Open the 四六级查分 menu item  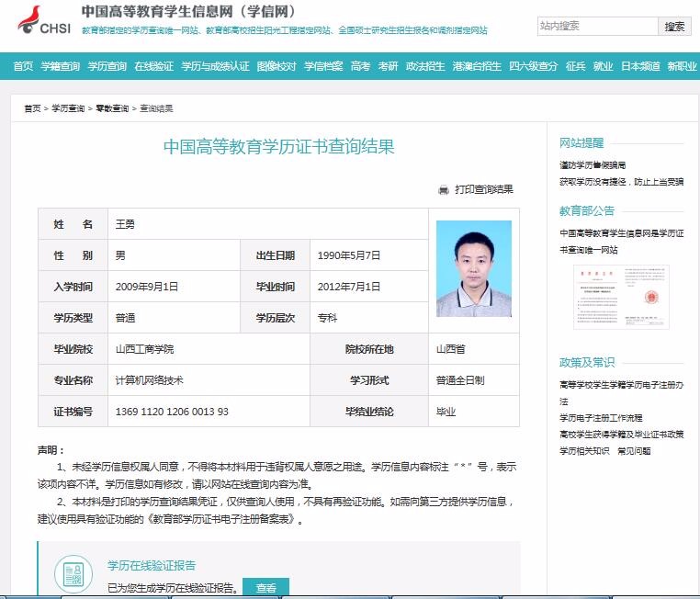click(x=534, y=66)
